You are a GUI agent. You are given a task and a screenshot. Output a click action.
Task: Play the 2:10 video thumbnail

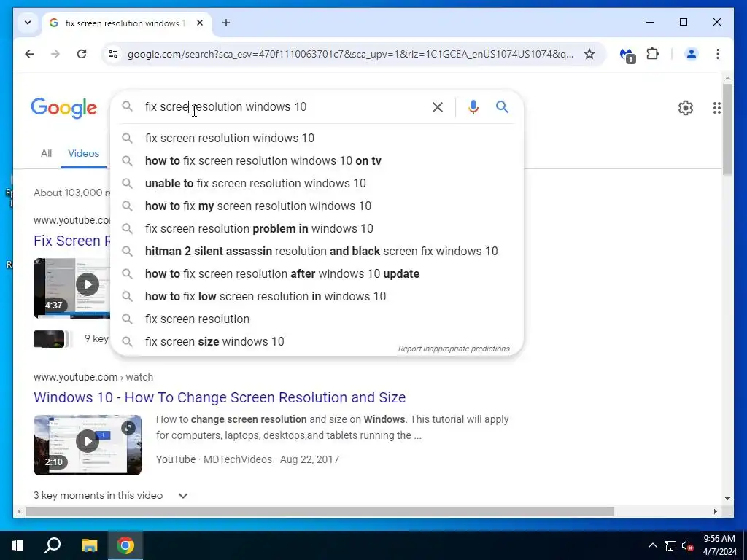point(88,445)
